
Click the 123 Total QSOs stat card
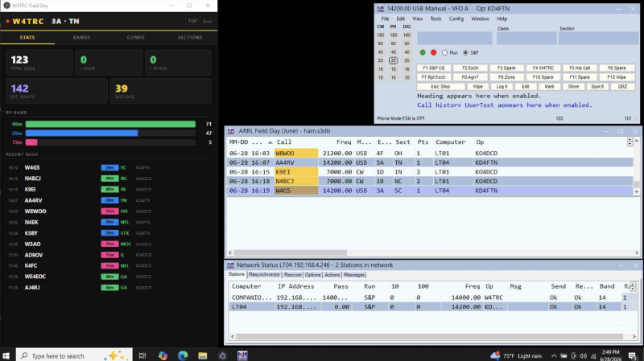[x=39, y=62]
